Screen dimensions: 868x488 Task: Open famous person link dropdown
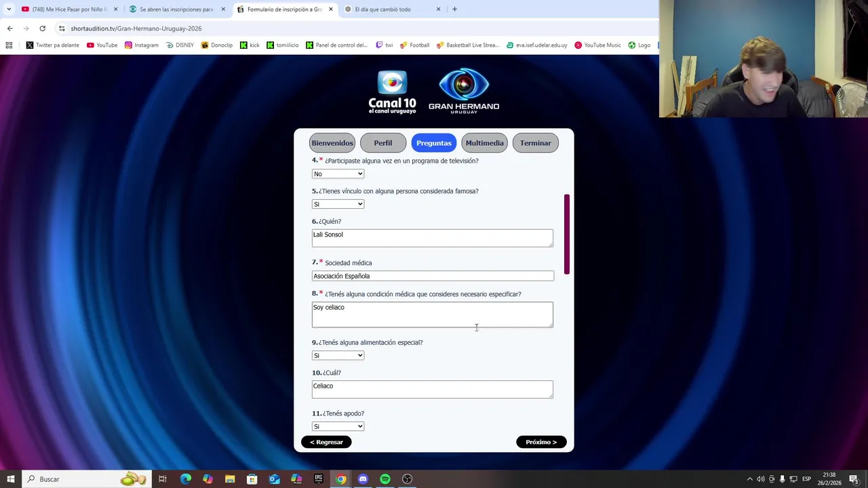(x=338, y=204)
